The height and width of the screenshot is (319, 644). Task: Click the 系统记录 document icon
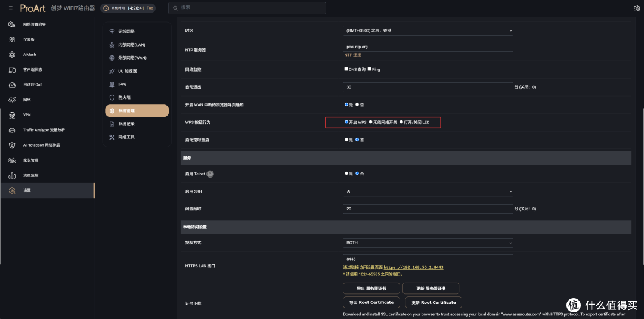coord(112,123)
